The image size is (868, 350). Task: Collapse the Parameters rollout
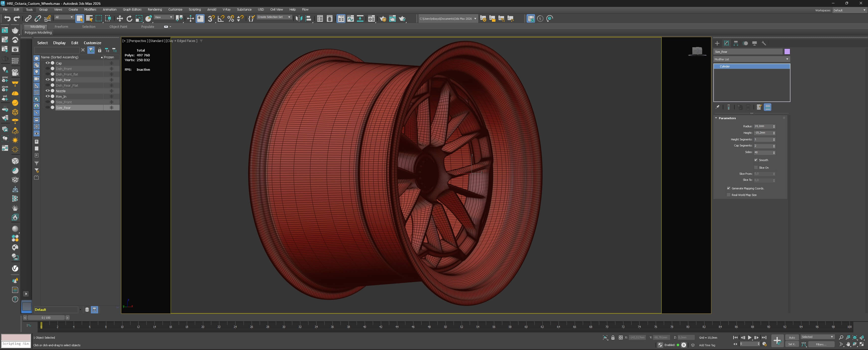pyautogui.click(x=727, y=118)
